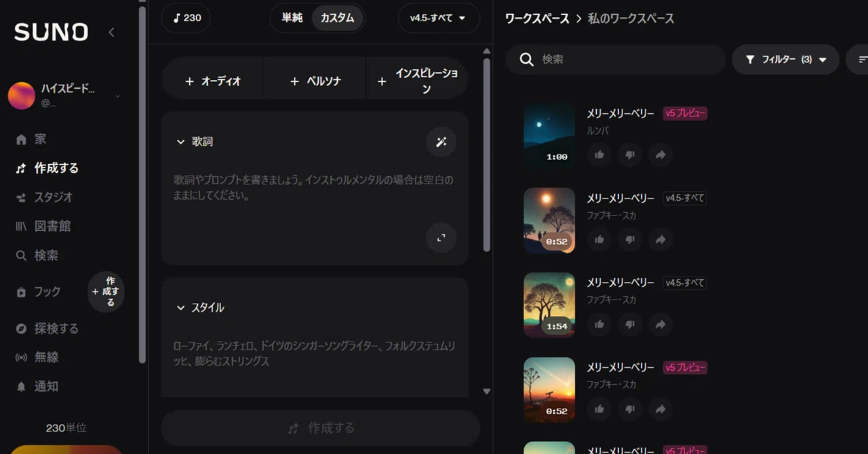Play the first 0:52 tree silhouette thumbnail
The width and height of the screenshot is (868, 454).
point(549,220)
